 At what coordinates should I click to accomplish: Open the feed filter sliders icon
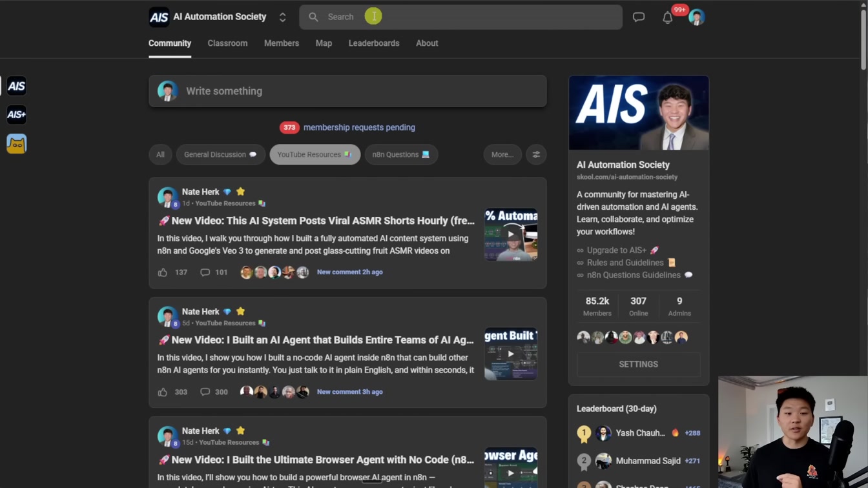[536, 154]
